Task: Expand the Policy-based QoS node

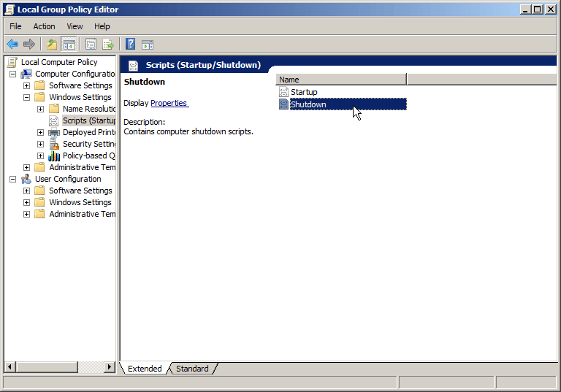Action: click(40, 156)
